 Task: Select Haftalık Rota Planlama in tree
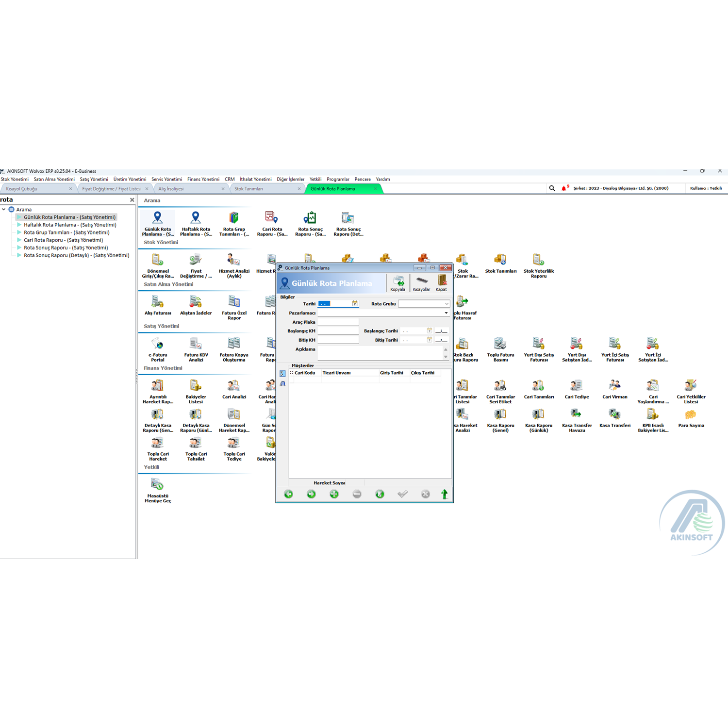tap(70, 225)
